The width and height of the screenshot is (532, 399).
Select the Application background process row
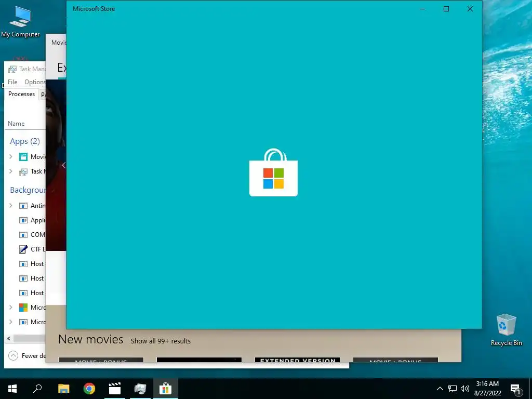tap(32, 220)
